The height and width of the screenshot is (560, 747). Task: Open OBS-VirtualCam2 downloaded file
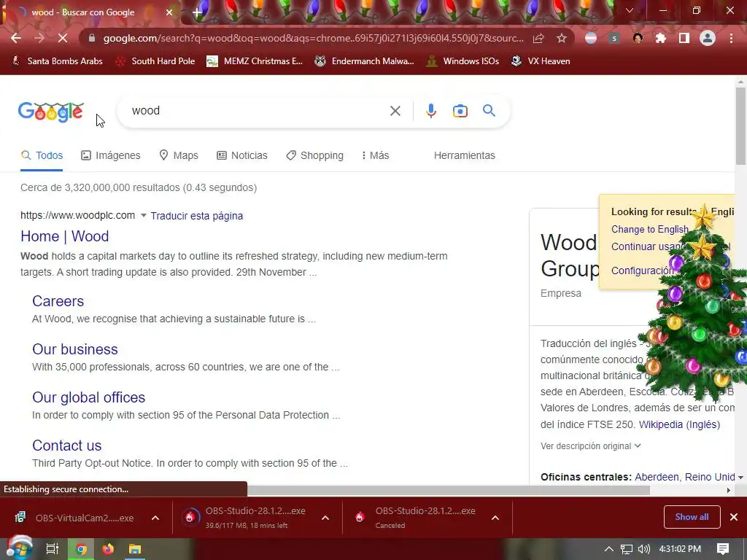point(74,518)
